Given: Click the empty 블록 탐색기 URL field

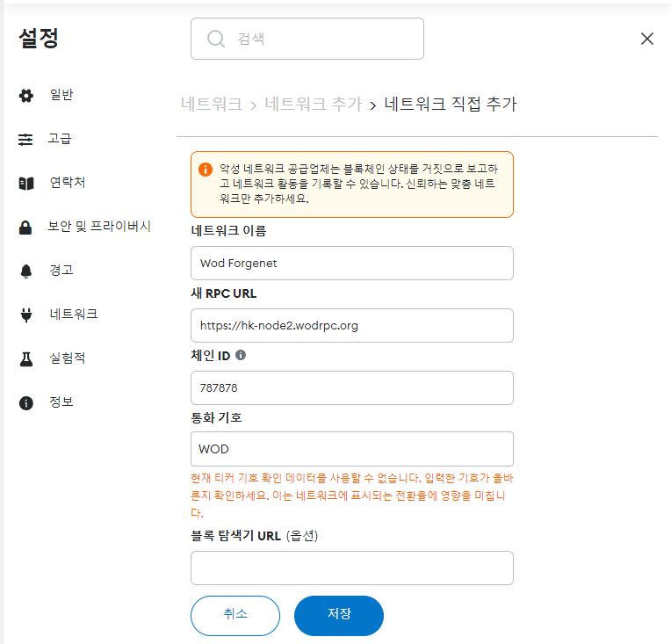Looking at the screenshot, I should click(x=352, y=568).
